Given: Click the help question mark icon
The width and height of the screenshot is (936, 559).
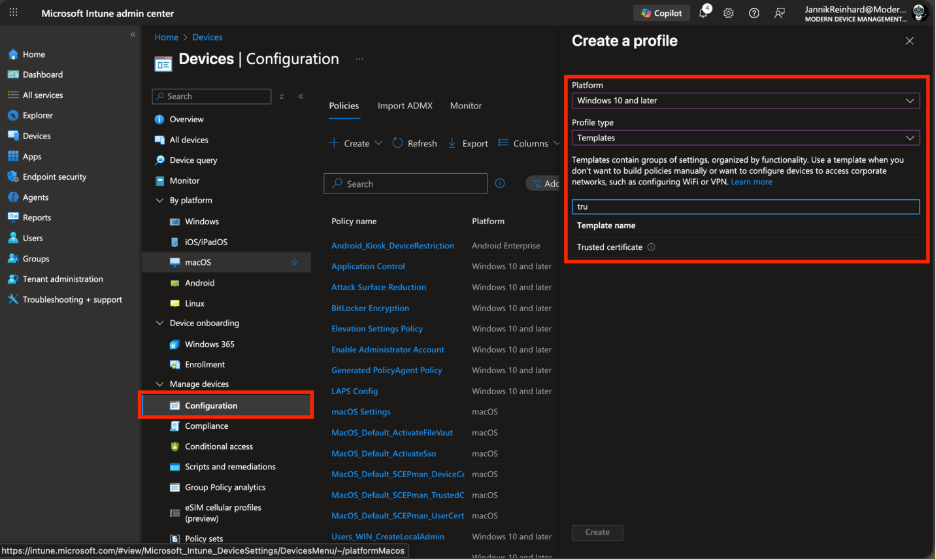Looking at the screenshot, I should tap(754, 13).
